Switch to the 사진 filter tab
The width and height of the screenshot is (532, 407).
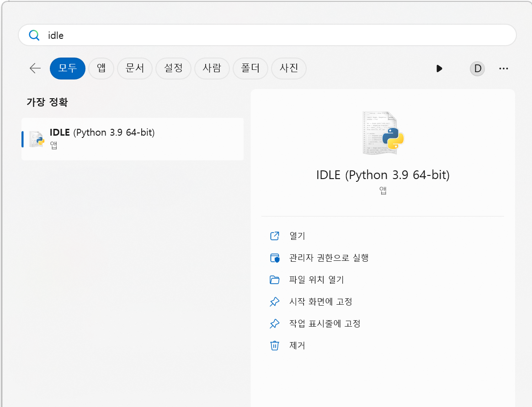click(x=289, y=68)
